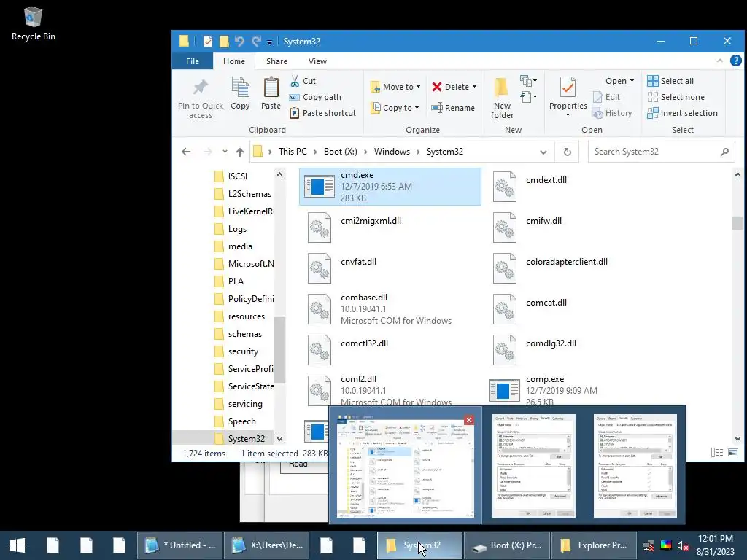747x560 pixels.
Task: Open the Move to dropdown
Action: coord(395,87)
